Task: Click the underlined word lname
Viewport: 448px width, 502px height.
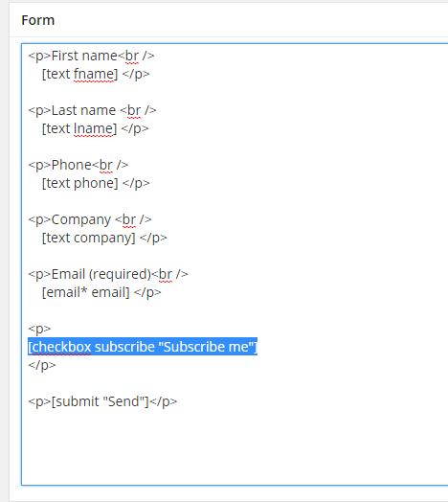Action: point(94,128)
